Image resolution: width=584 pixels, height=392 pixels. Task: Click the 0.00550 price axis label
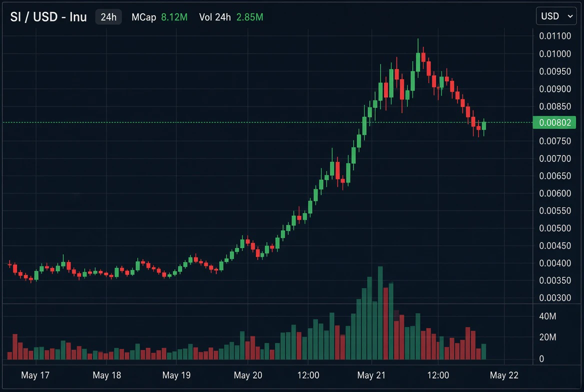coord(555,210)
